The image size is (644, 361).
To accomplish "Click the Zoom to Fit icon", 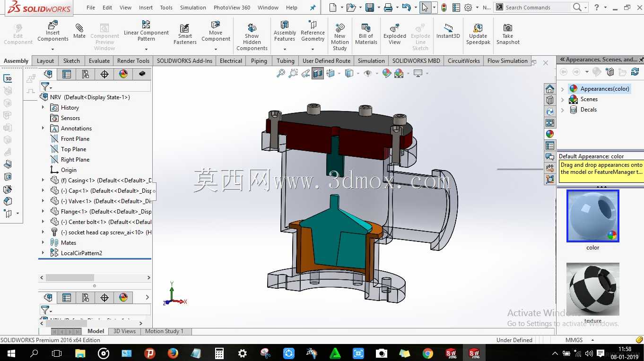I will tap(281, 73).
